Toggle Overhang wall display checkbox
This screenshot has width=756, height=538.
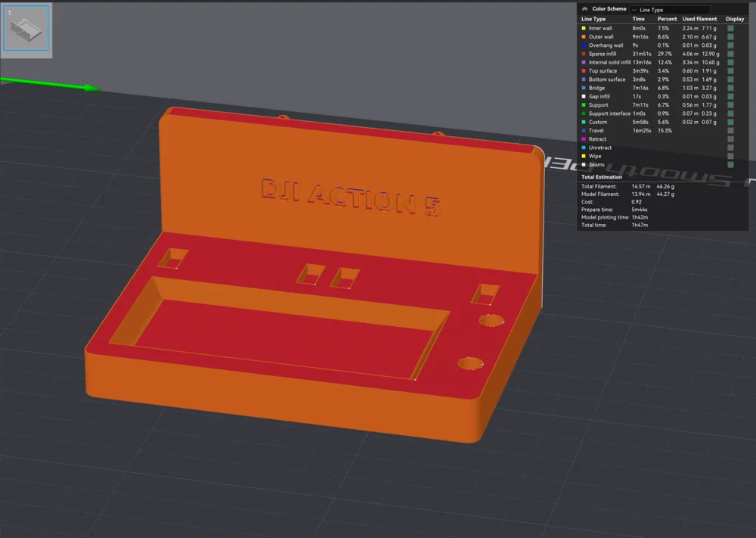730,45
